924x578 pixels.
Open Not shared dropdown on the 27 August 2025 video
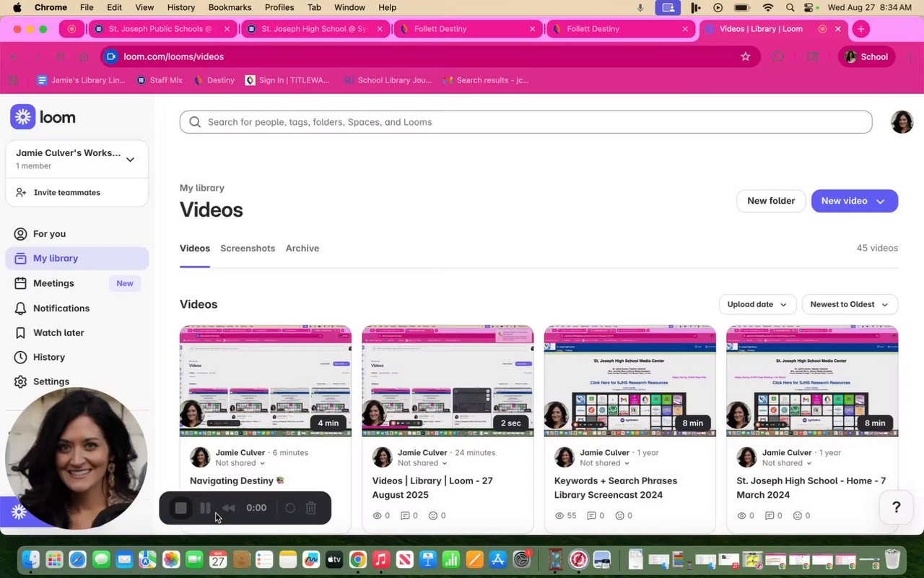point(422,463)
